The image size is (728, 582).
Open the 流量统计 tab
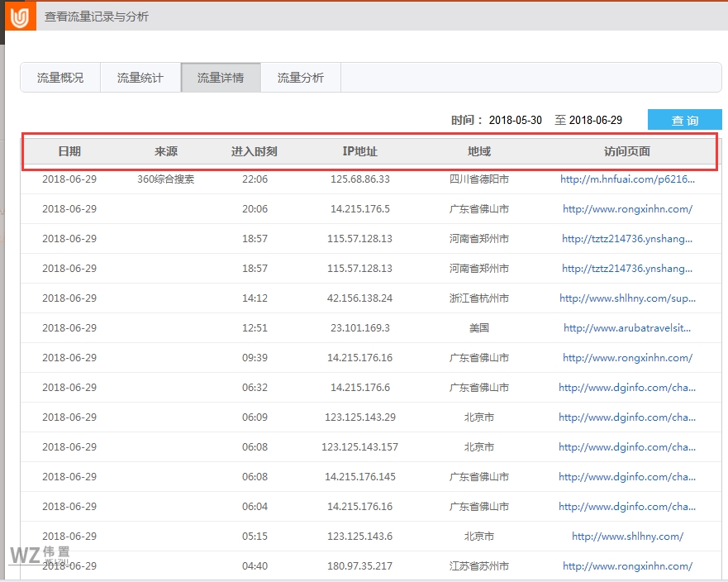tap(140, 77)
